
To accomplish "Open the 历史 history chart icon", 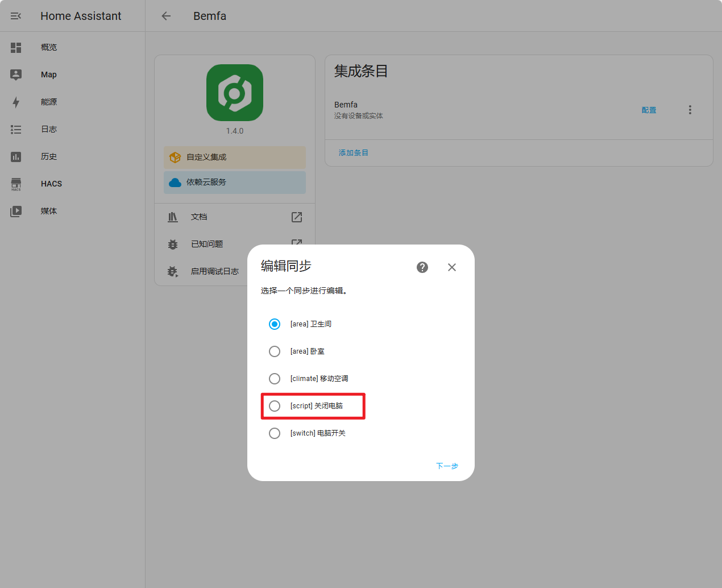I will (x=16, y=156).
